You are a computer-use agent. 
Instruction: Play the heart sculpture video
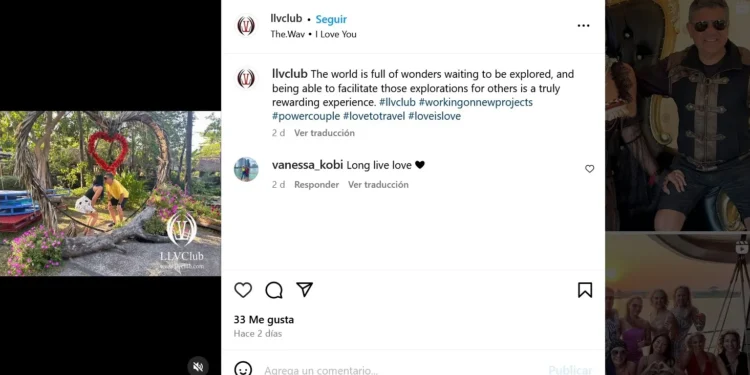[110, 194]
